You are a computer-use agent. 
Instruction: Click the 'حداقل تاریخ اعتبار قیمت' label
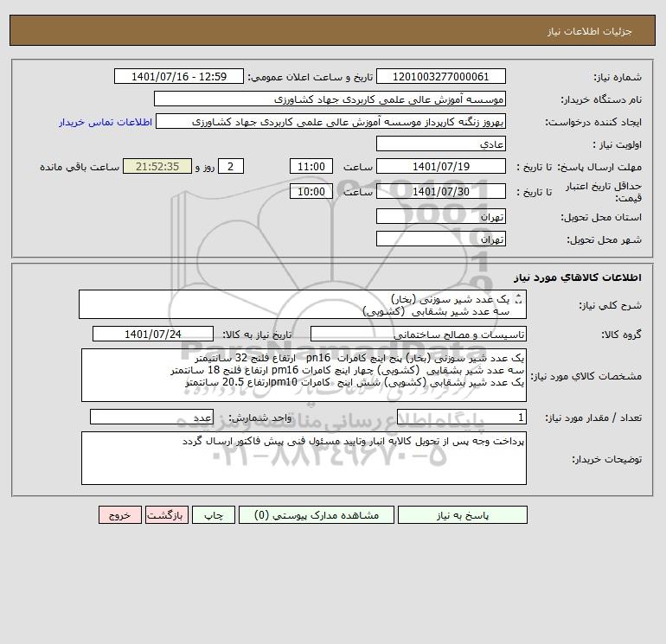(604, 192)
